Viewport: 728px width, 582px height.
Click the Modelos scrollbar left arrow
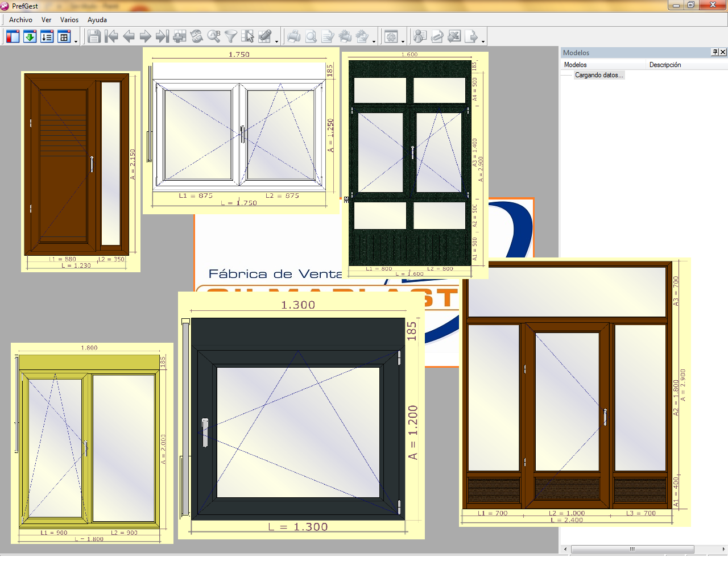565,549
